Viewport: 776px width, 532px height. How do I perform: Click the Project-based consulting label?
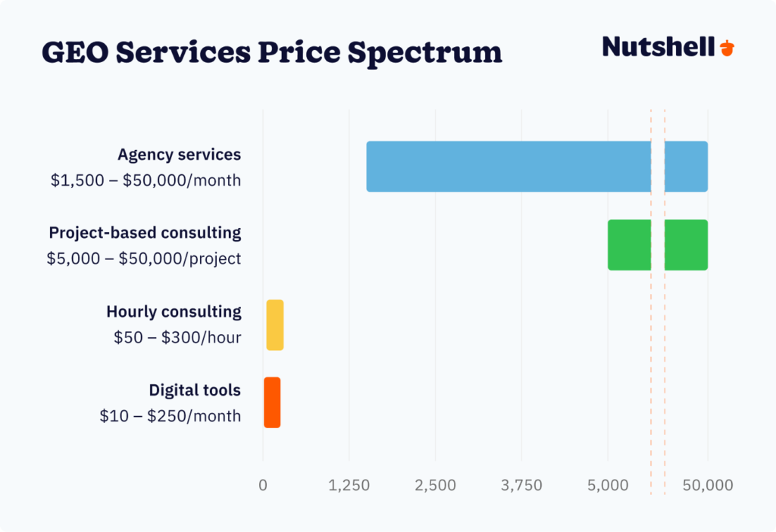(x=145, y=233)
